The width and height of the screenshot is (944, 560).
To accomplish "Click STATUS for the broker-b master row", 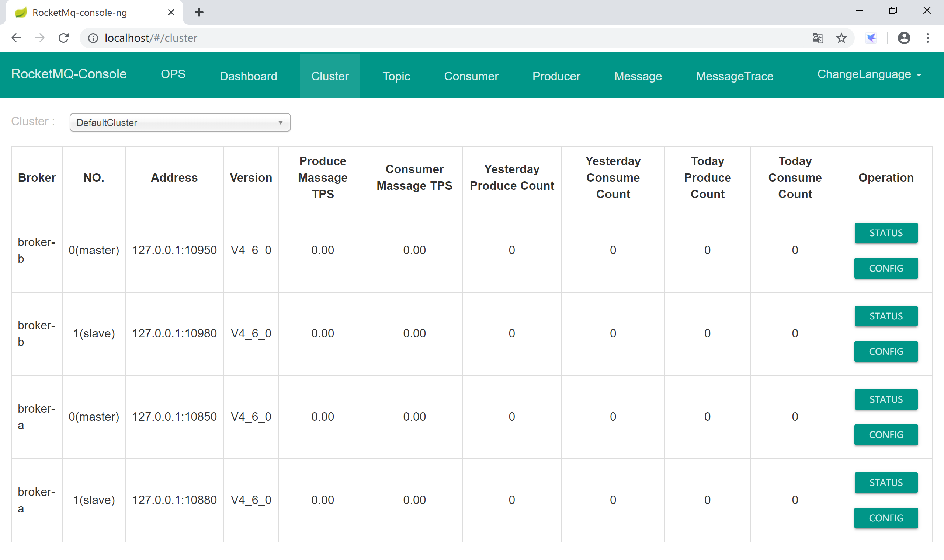I will tap(885, 233).
